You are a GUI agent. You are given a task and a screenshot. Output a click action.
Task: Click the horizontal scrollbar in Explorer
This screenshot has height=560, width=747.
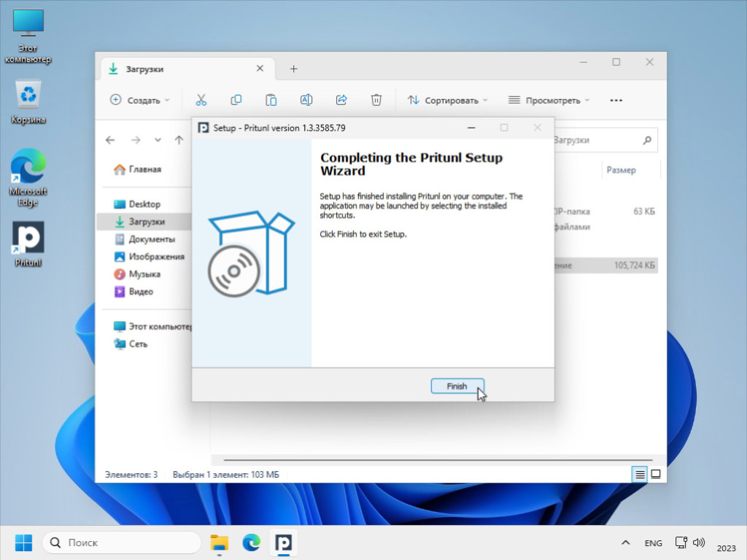pos(438,461)
